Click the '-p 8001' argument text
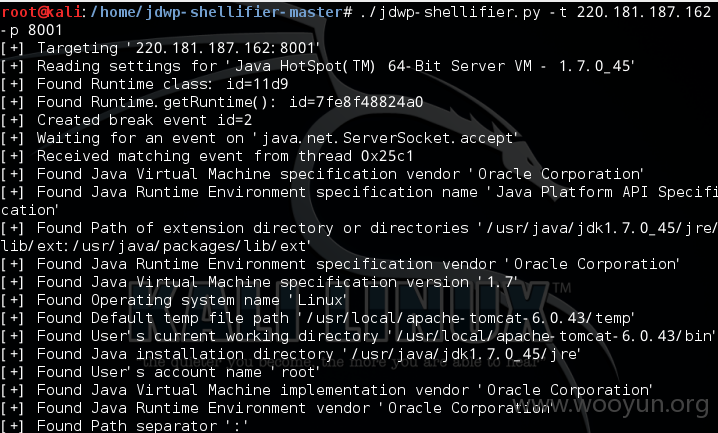 pos(31,30)
